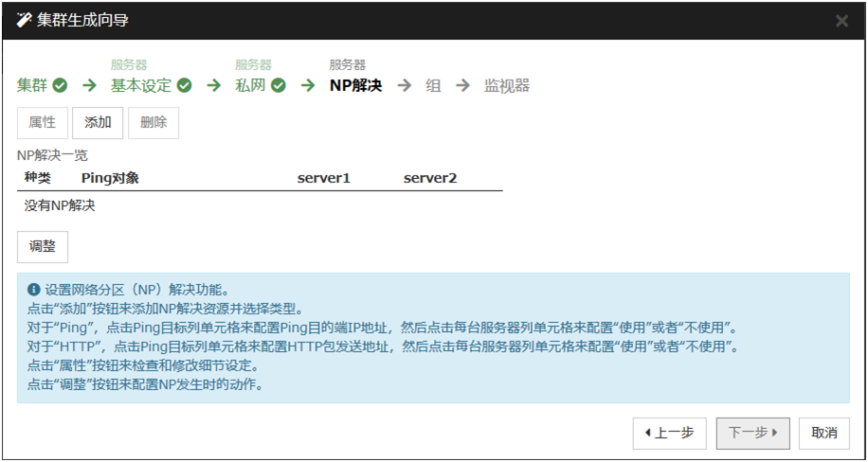Image resolution: width=868 pixels, height=462 pixels.
Task: Select the 集群 wizard step
Action: 33,86
